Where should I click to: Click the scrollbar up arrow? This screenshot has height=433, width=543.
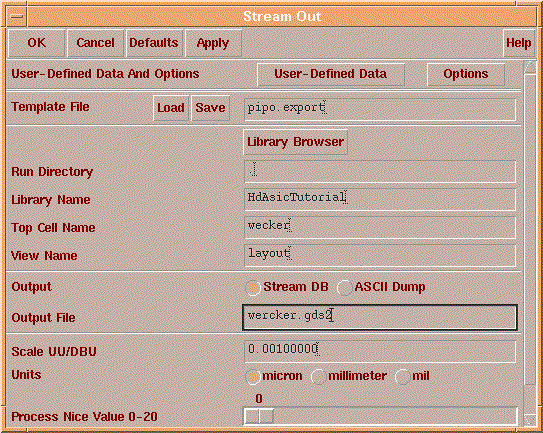[x=529, y=67]
